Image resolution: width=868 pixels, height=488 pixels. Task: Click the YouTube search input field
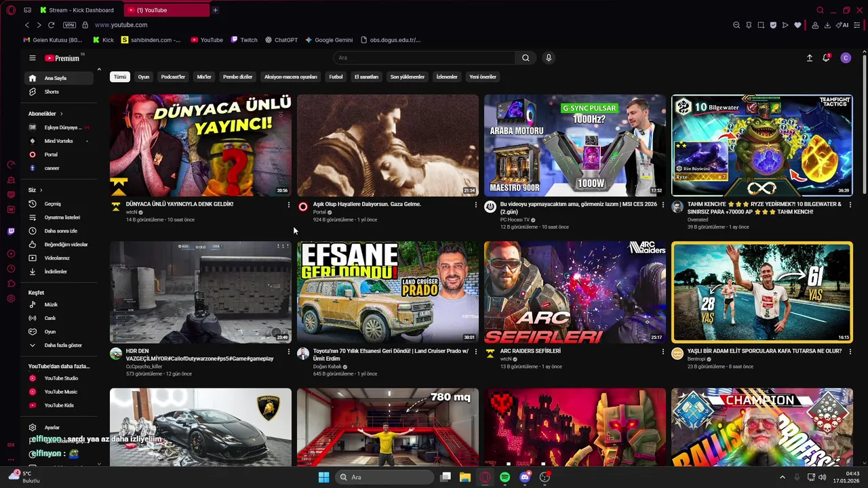point(425,58)
